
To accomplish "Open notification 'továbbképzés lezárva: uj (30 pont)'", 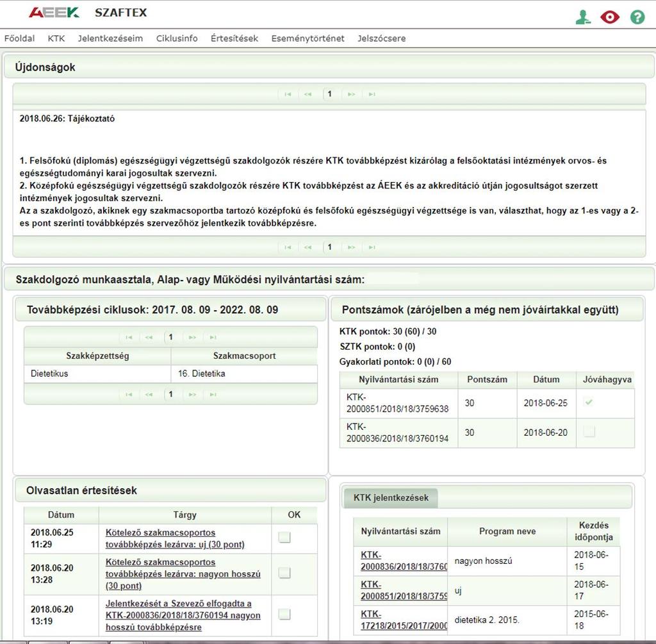I will 175,538.
